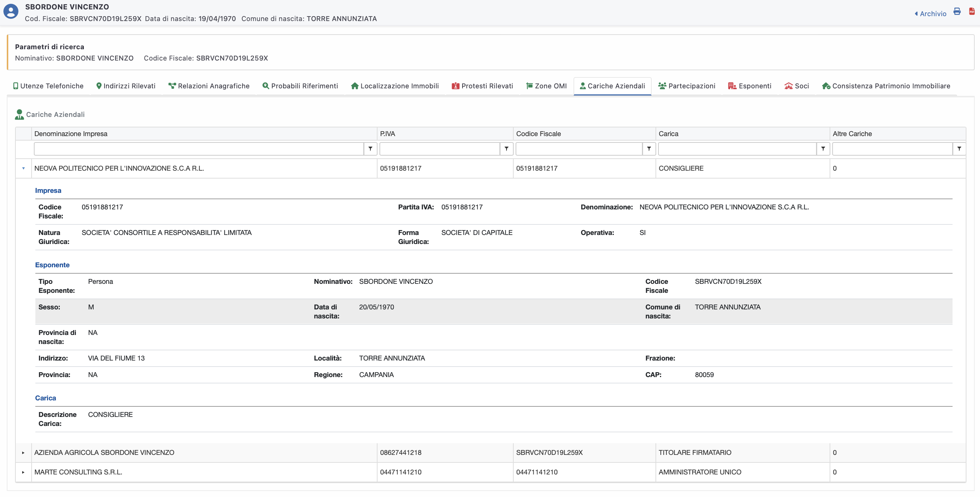Click the filter icon for Altre Cariche column
The height and width of the screenshot is (497, 980).
pos(959,148)
